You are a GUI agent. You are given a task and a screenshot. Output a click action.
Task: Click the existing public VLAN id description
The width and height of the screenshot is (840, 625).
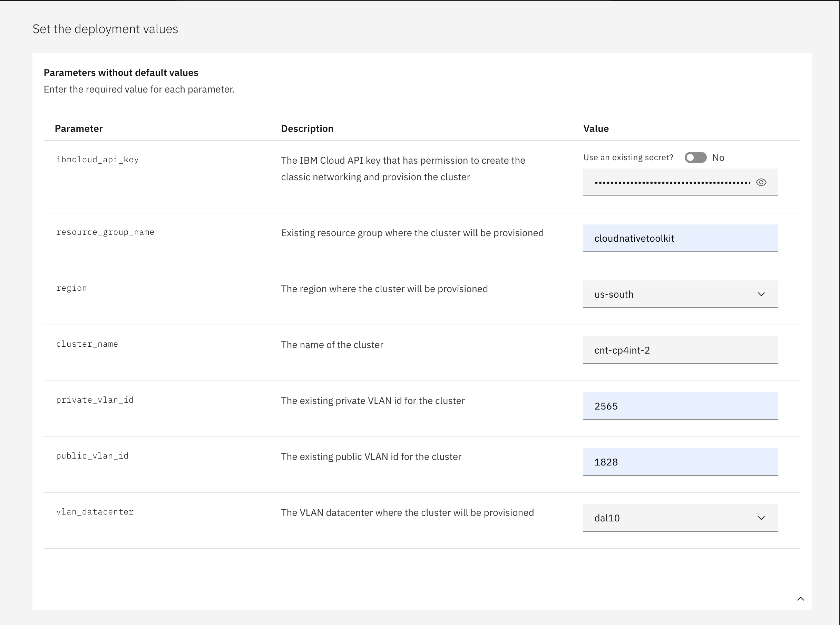coord(371,456)
